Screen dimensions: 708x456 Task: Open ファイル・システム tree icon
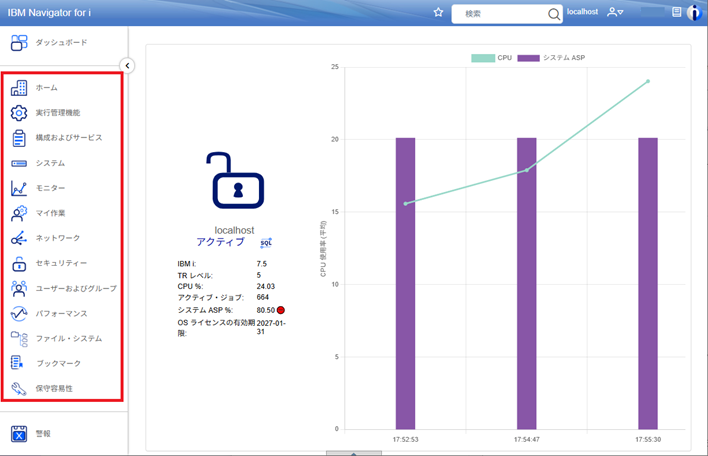tap(19, 339)
